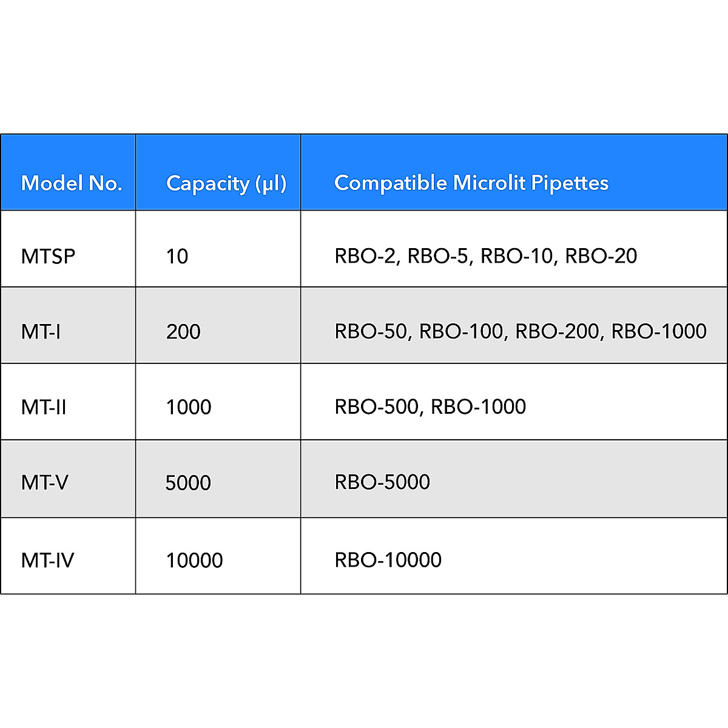
Task: Select the 5000 capacity cell
Action: [188, 483]
